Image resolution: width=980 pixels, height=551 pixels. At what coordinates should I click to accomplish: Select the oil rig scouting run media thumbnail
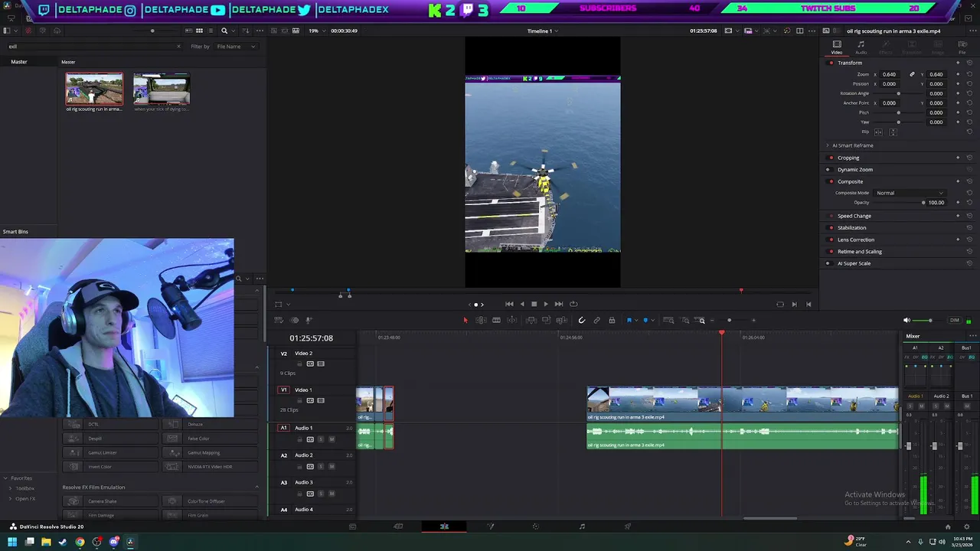(x=94, y=89)
